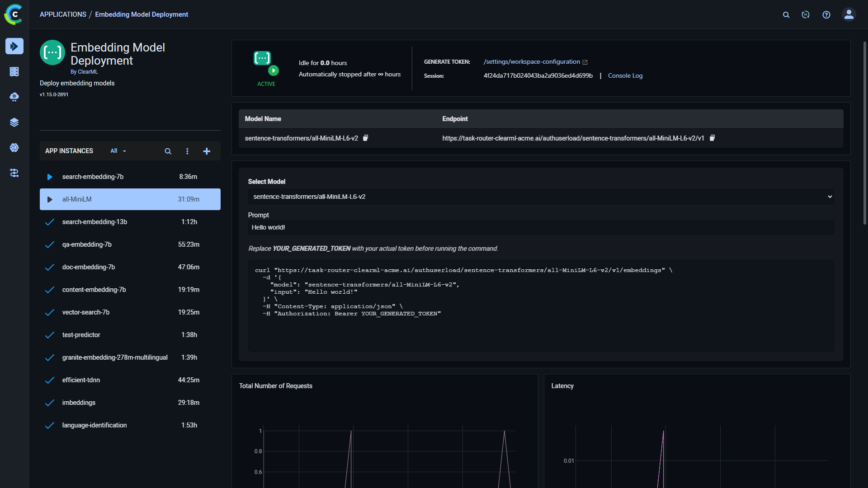
Task: Open the App Instances options menu
Action: pyautogui.click(x=188, y=151)
